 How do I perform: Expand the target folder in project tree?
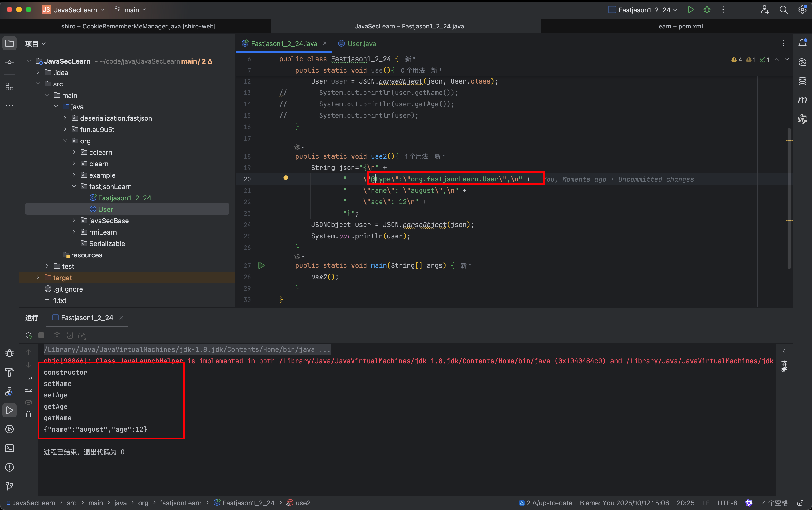[x=38, y=278]
